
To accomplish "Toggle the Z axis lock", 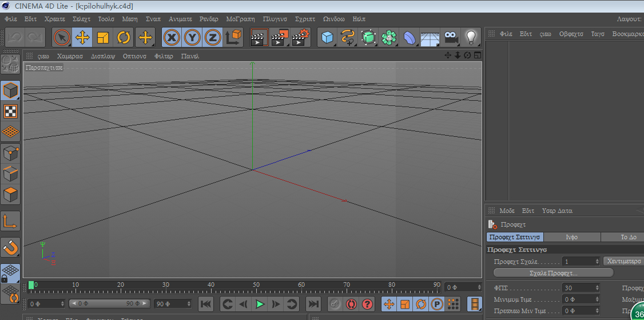I will click(213, 38).
